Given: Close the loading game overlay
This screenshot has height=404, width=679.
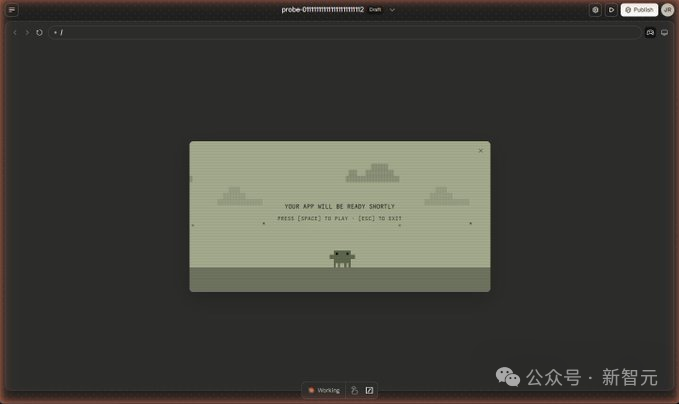Looking at the screenshot, I should [480, 151].
